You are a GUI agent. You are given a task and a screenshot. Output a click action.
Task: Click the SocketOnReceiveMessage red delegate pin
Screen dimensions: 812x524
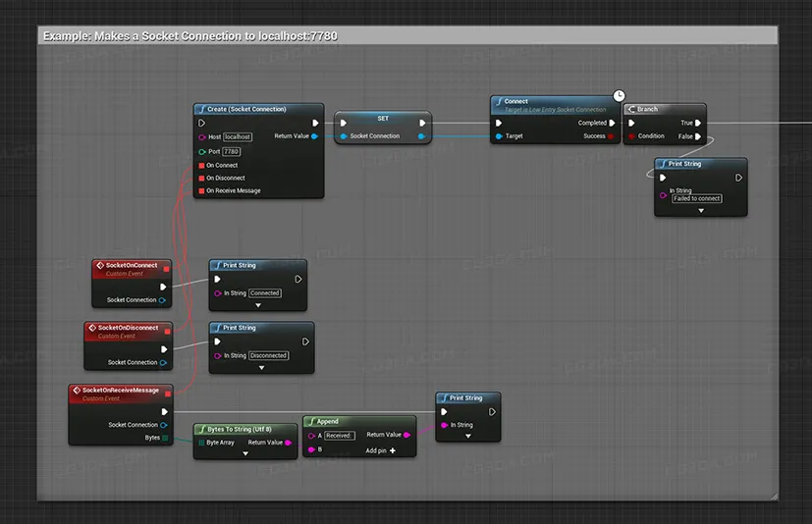tap(168, 394)
